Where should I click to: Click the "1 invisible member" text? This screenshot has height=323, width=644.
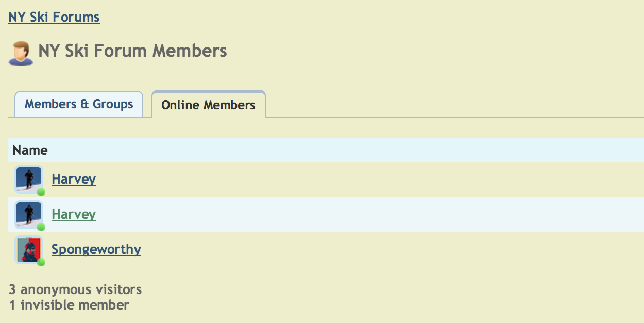(x=69, y=305)
